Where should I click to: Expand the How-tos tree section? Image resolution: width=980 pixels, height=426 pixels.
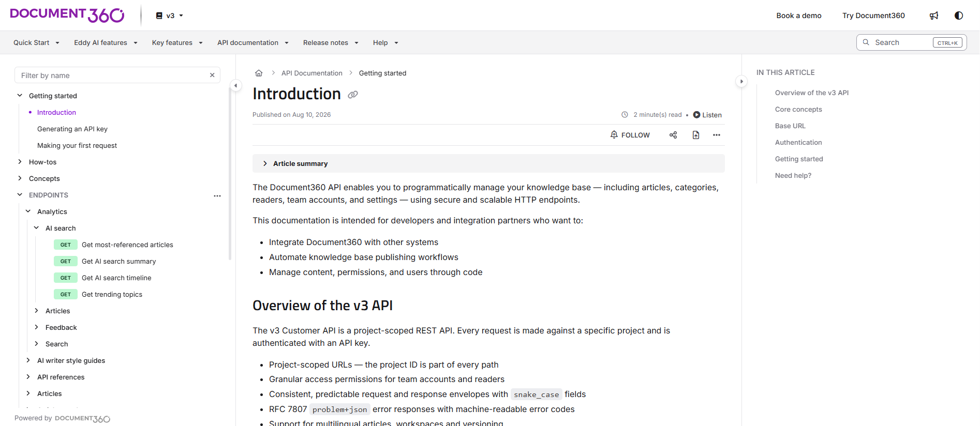point(20,162)
